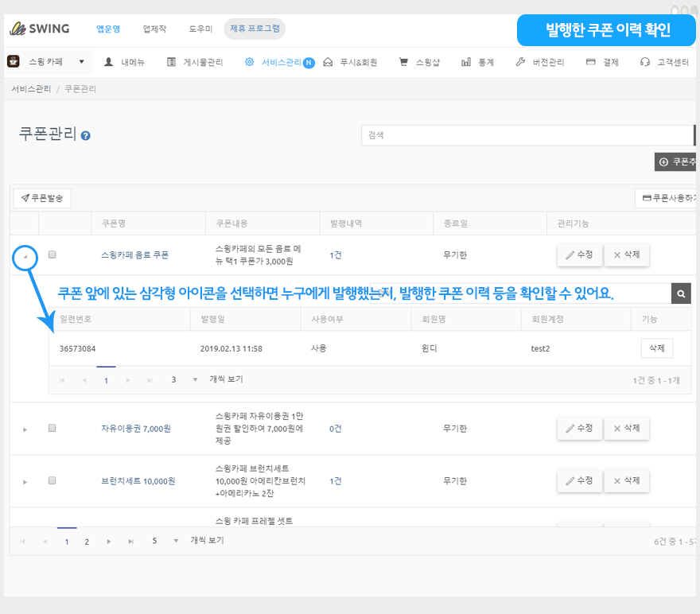Open 버전관리 wrench menu
This screenshot has height=614, width=700.
tap(540, 62)
